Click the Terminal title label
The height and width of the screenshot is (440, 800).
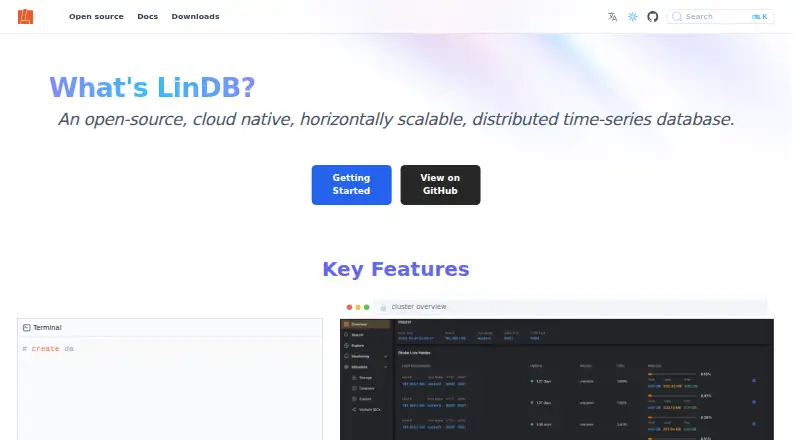[47, 328]
